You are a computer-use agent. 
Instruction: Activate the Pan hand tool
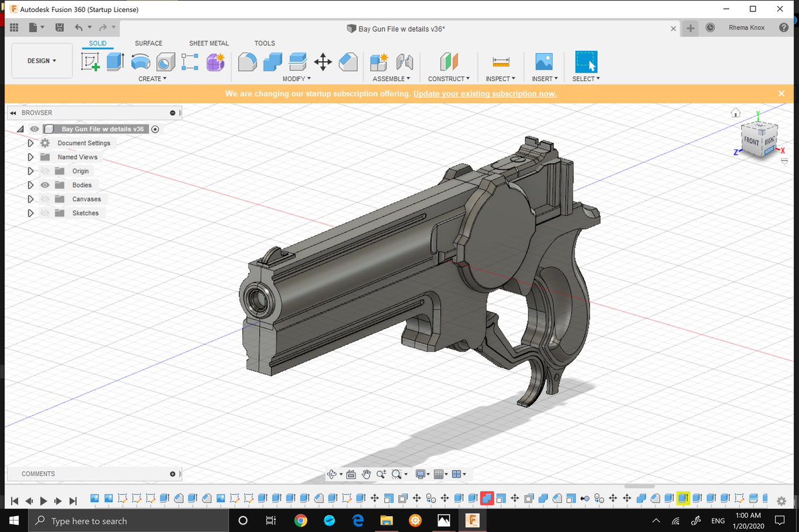(366, 474)
